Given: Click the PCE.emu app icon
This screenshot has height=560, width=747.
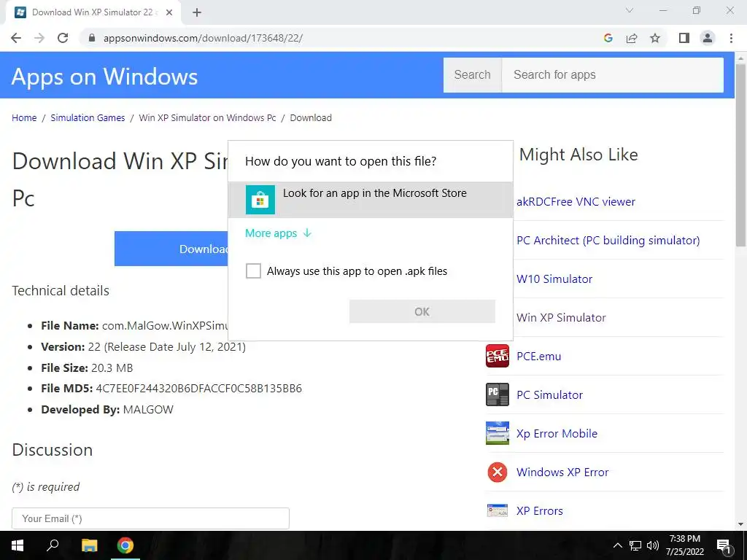Looking at the screenshot, I should point(498,356).
